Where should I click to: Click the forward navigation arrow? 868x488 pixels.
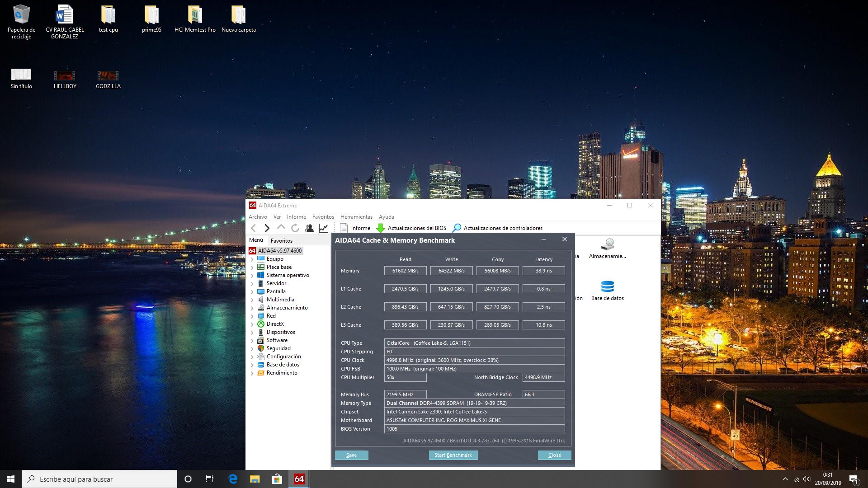[267, 228]
